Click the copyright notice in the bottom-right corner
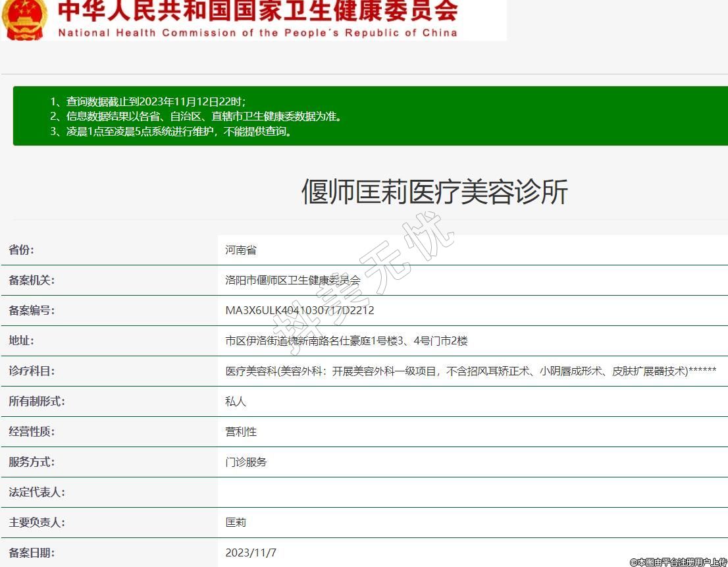728x567 pixels. [x=678, y=562]
